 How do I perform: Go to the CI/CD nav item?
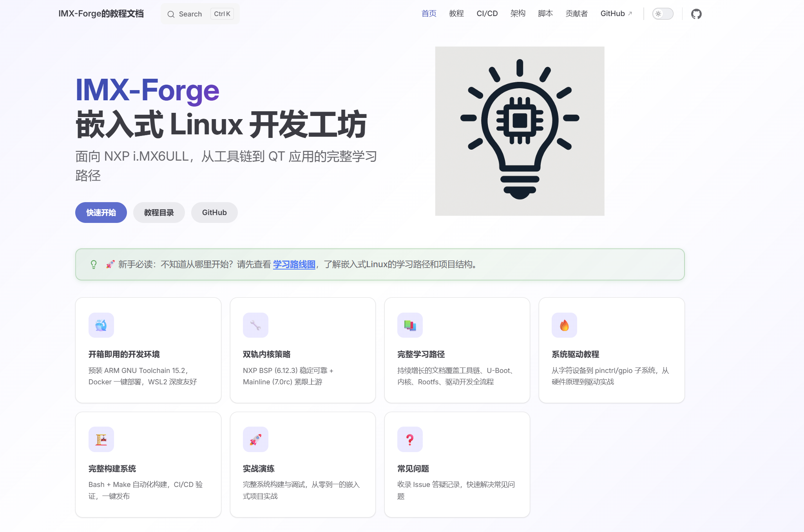click(487, 14)
